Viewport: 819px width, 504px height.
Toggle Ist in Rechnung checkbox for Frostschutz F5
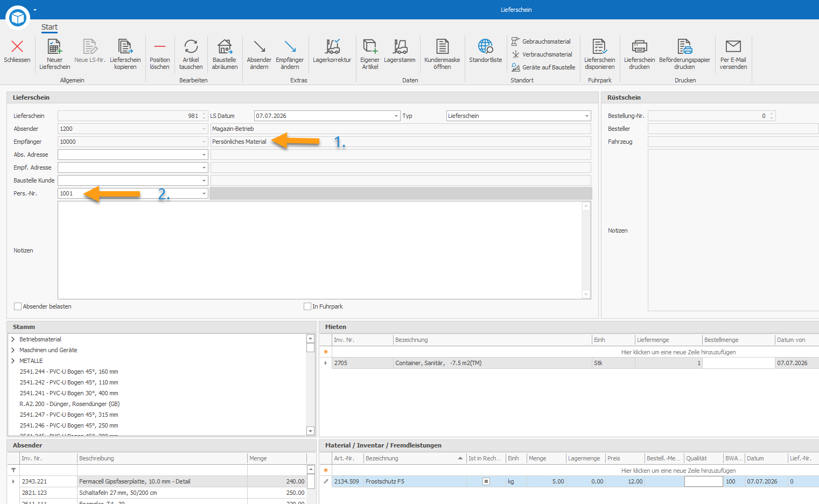pos(486,481)
